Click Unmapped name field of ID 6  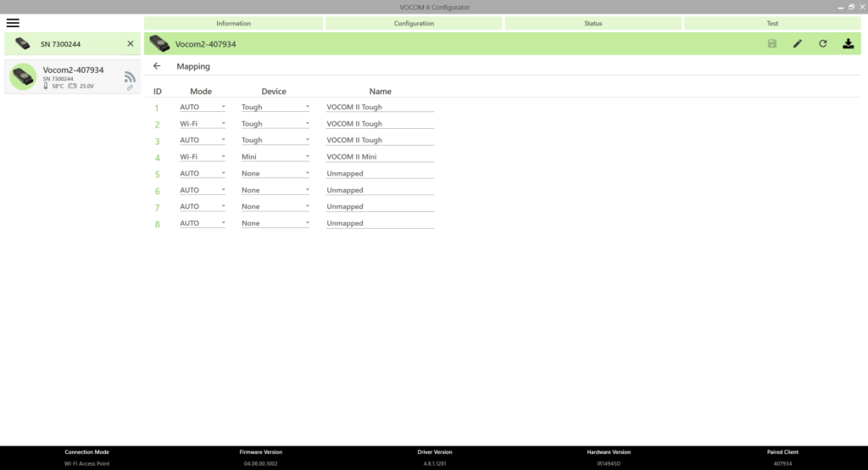click(x=380, y=190)
